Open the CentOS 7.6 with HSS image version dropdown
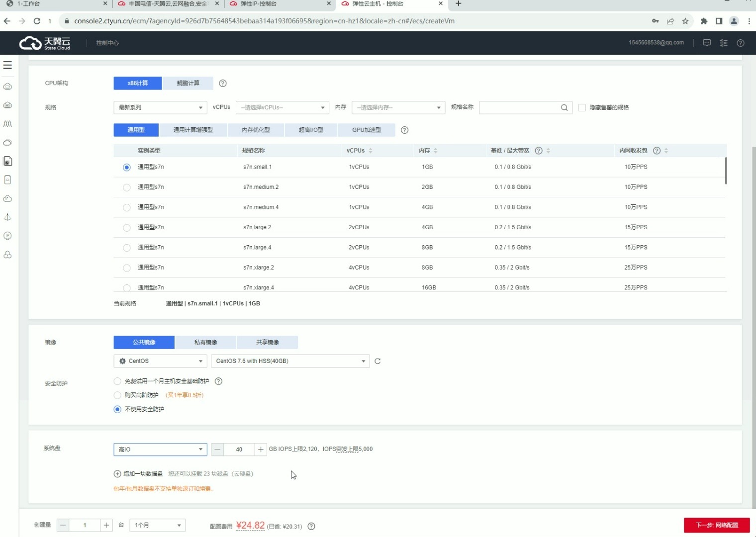This screenshot has height=537, width=756. (x=290, y=361)
